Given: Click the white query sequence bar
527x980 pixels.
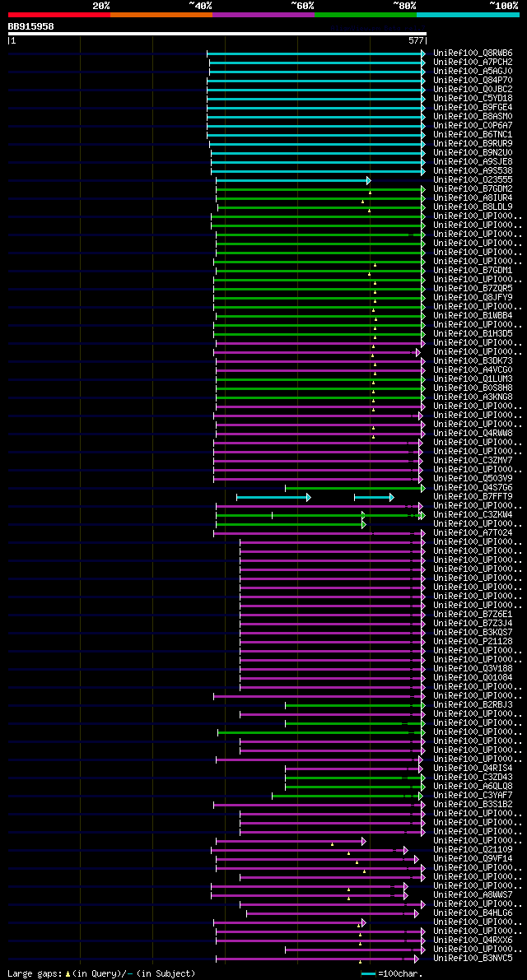Looking at the screenshot, I should (217, 34).
